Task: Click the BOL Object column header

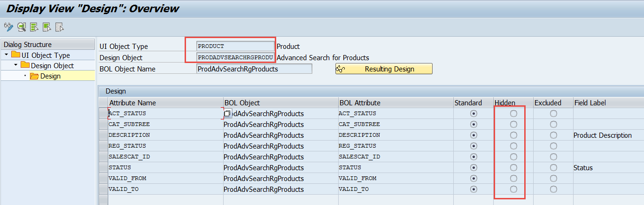Action: [280, 102]
